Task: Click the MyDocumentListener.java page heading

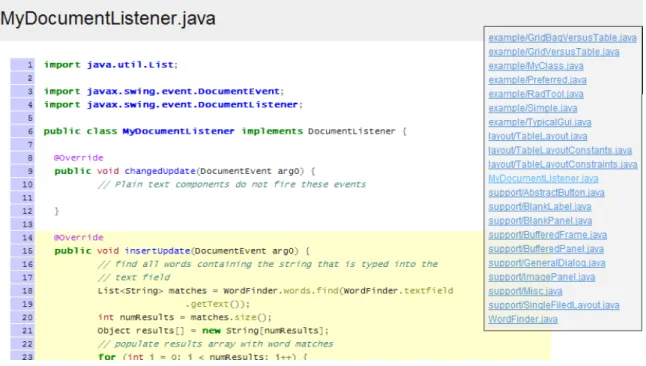Action: (108, 19)
